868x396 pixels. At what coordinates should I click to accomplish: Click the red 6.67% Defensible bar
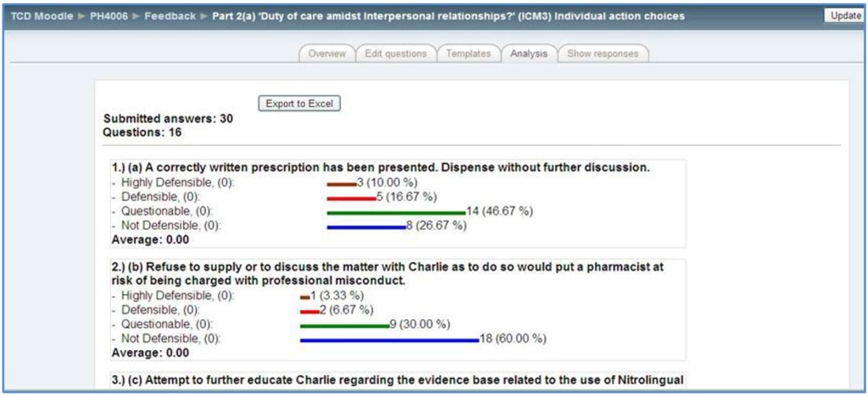pyautogui.click(x=308, y=310)
